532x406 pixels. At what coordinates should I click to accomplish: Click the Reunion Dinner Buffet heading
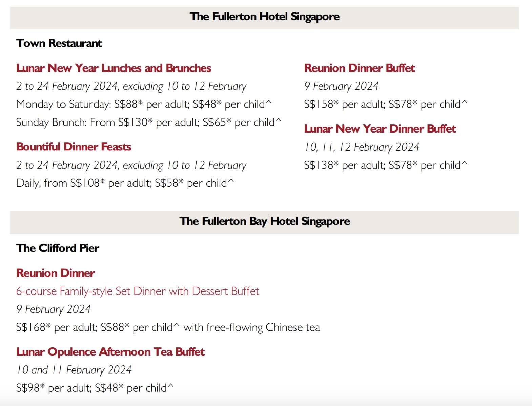pos(359,68)
